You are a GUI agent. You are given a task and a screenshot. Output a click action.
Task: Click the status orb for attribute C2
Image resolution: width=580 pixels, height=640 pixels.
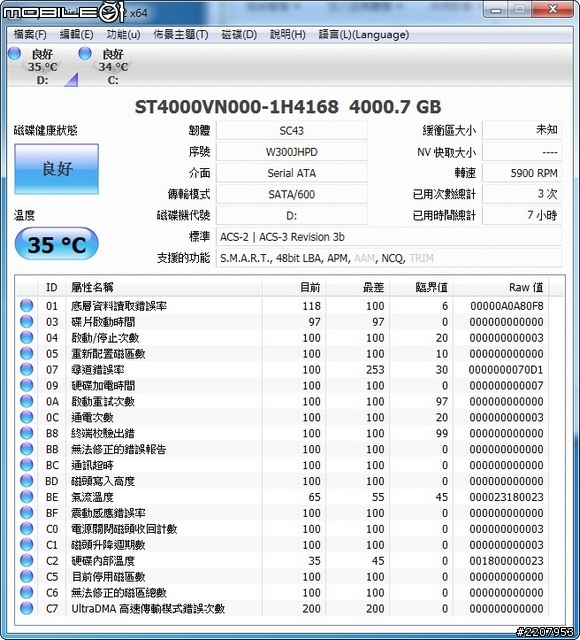point(27,560)
